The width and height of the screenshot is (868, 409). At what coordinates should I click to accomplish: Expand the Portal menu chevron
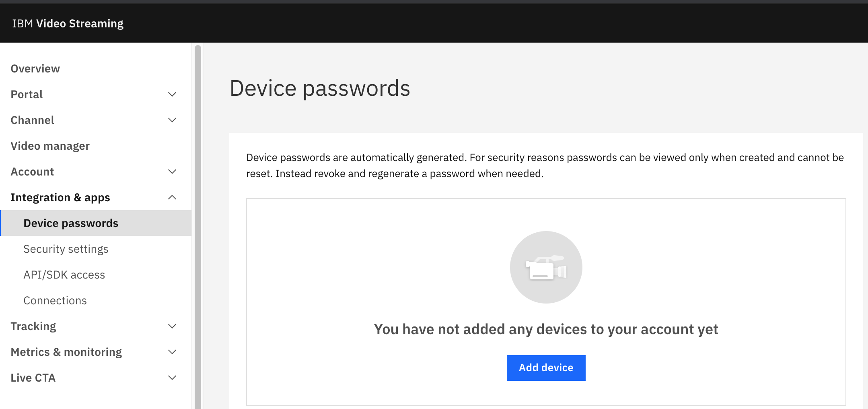[x=172, y=94]
